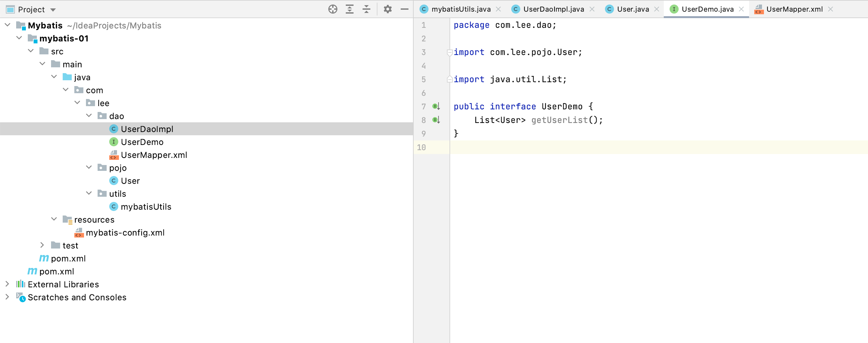Switch to User.java tab
The width and height of the screenshot is (868, 343).
click(x=633, y=9)
